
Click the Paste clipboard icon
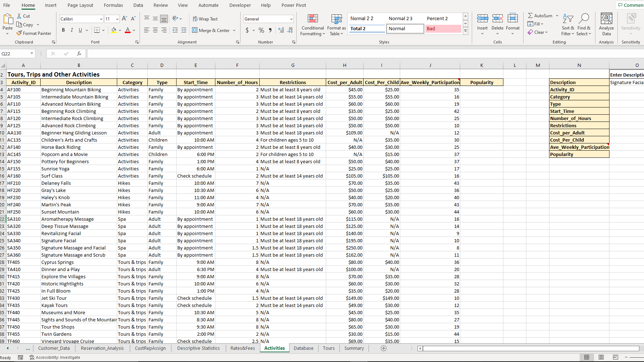click(x=8, y=19)
